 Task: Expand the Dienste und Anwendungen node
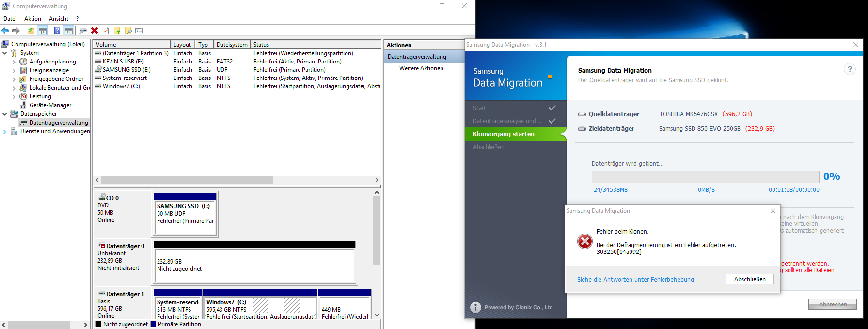pos(5,131)
